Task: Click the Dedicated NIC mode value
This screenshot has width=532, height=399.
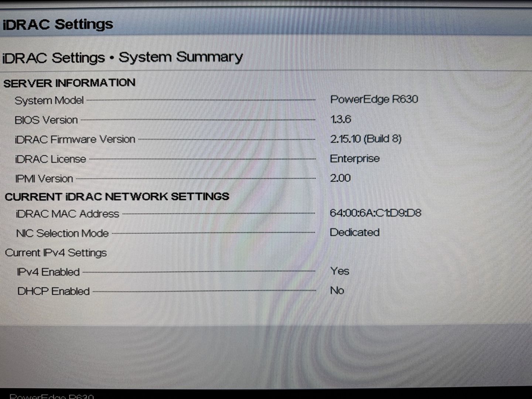Action: (x=355, y=232)
